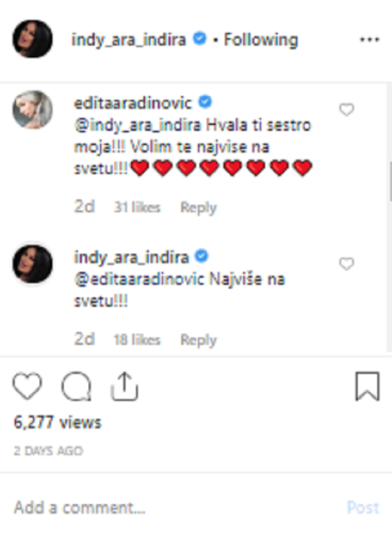Open the editaaradinovic username link
392x537 pixels.
133,103
